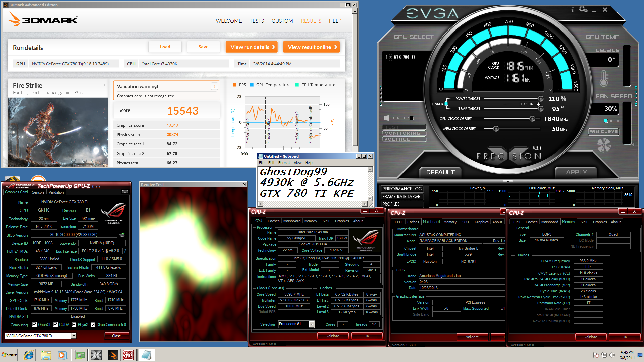Click Validate in the Memory CPU-Z window
This screenshot has height=362, width=644.
[x=591, y=337]
